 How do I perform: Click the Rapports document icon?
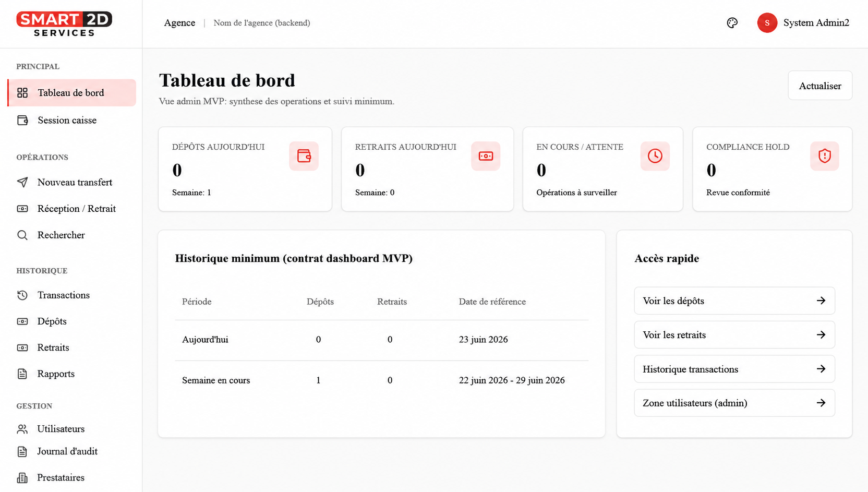22,374
